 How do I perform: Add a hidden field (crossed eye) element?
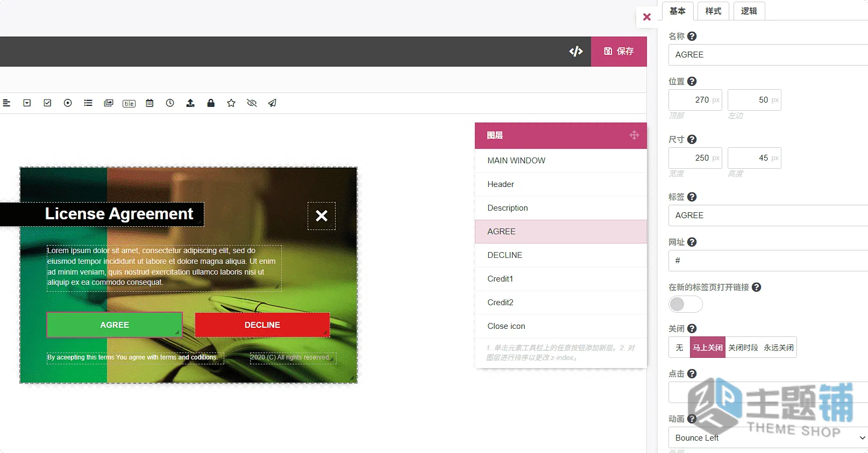coord(252,103)
